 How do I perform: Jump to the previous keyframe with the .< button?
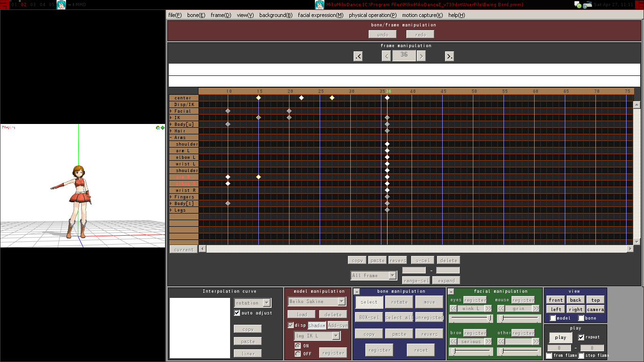[x=358, y=57]
